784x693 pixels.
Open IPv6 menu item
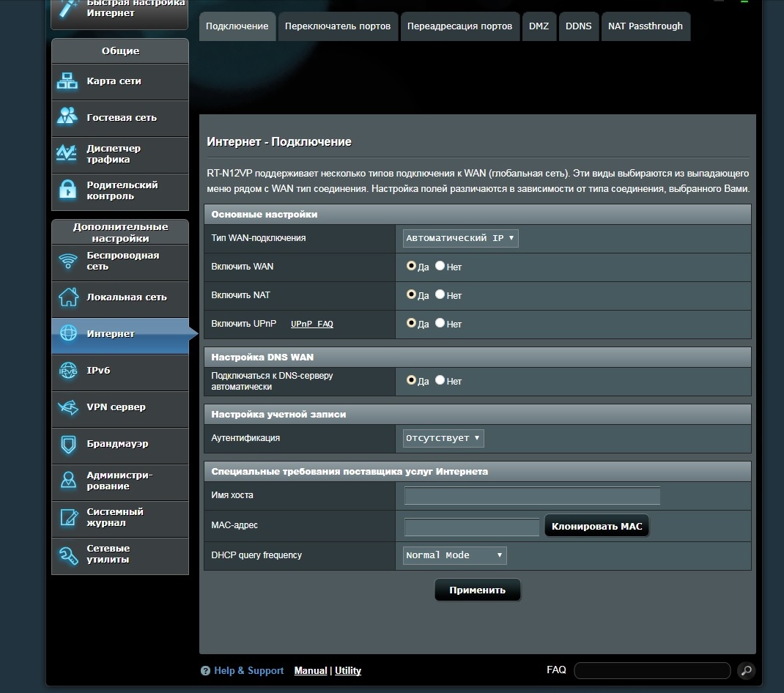pos(120,372)
